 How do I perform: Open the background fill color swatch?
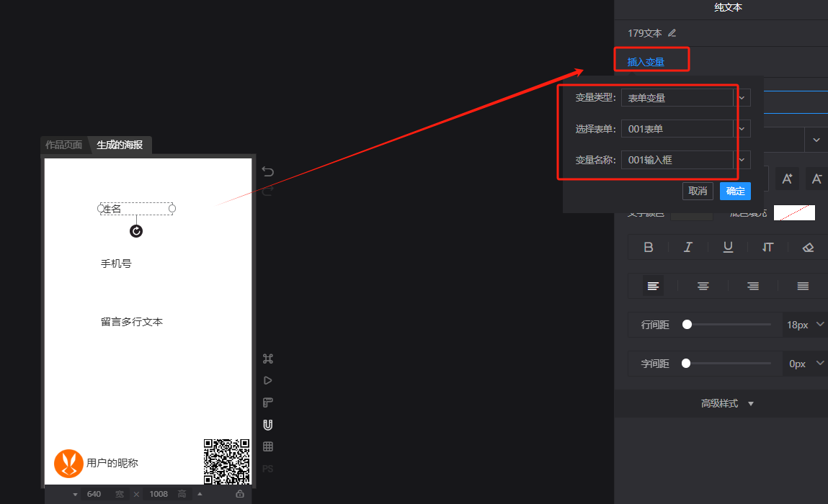pos(794,212)
